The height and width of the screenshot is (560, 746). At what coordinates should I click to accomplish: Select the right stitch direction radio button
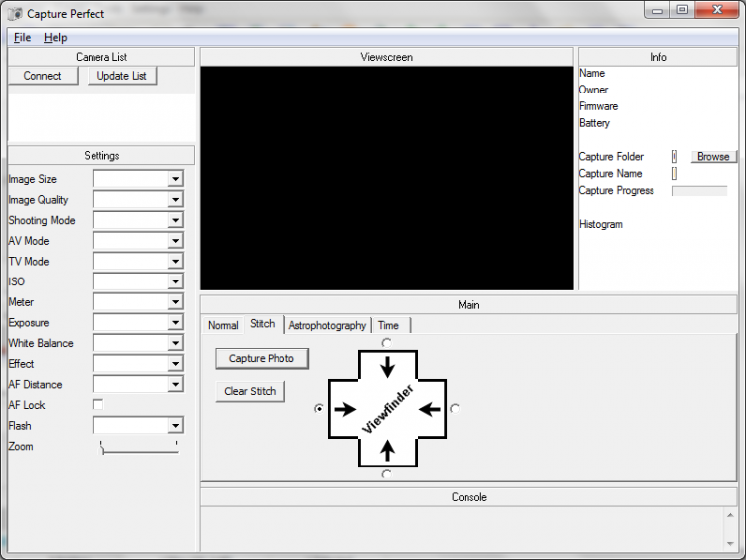[x=455, y=408]
